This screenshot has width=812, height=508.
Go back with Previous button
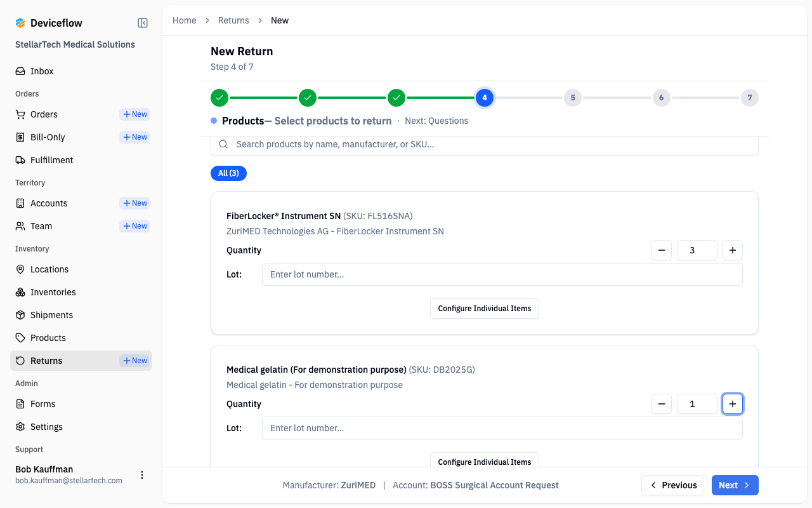point(672,485)
